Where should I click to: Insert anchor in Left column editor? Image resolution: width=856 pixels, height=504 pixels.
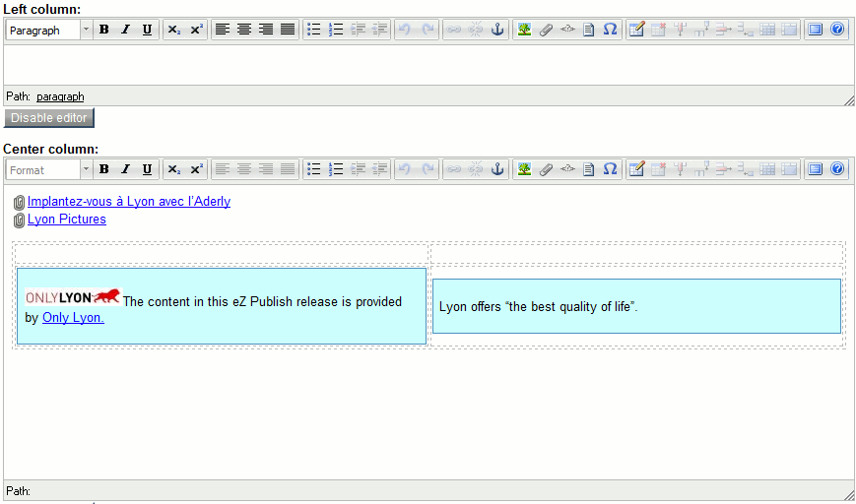[x=497, y=30]
